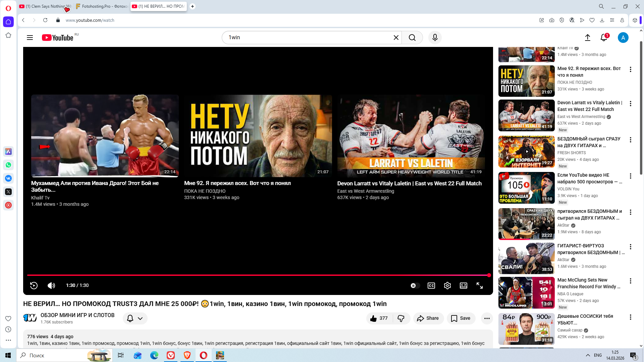Open YouTube notifications bell
The image size is (644, 362).
click(x=603, y=38)
